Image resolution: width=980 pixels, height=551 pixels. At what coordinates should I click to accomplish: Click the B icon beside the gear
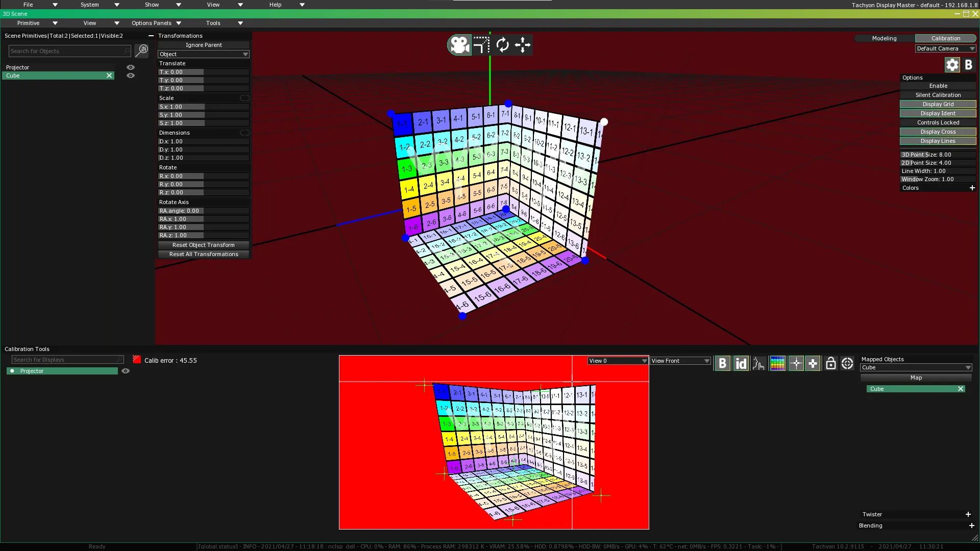coord(968,65)
